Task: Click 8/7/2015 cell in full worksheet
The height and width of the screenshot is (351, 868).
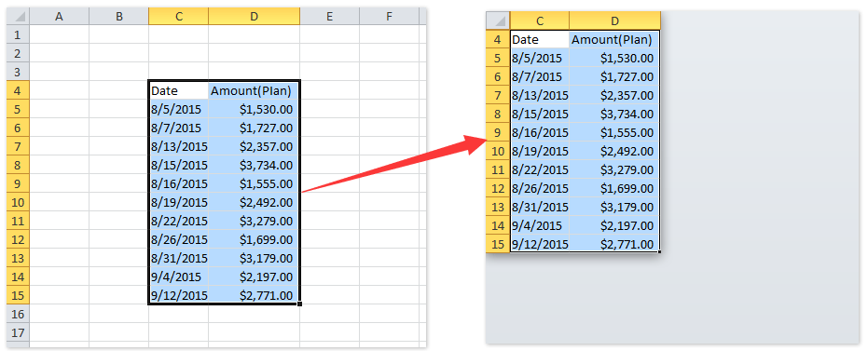Action: (179, 128)
